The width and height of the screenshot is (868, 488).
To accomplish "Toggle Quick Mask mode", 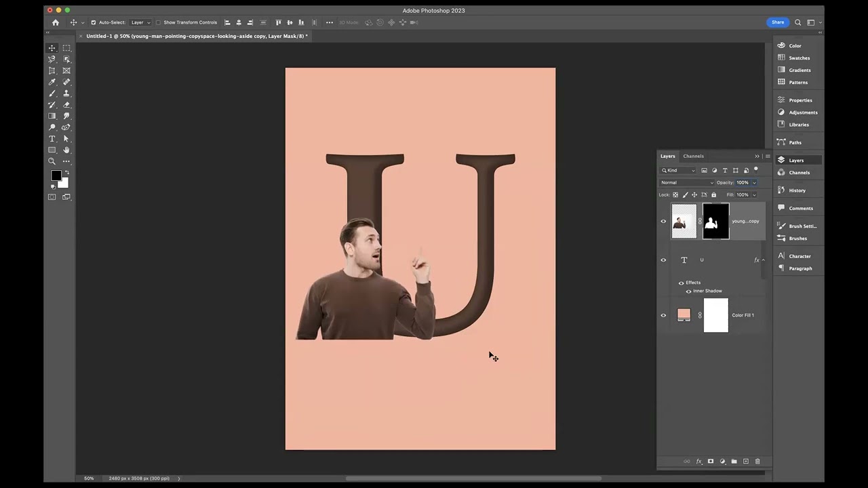I will 52,197.
